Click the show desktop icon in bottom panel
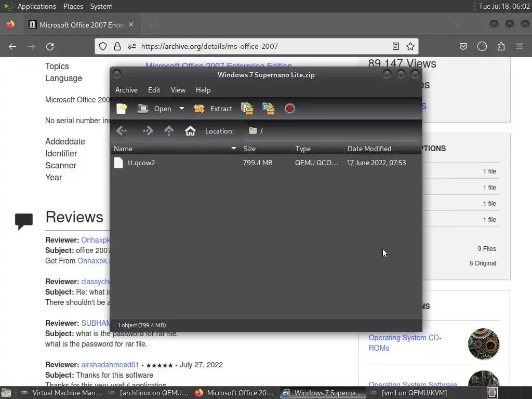Viewport: 532px width, 399px height. click(6, 393)
